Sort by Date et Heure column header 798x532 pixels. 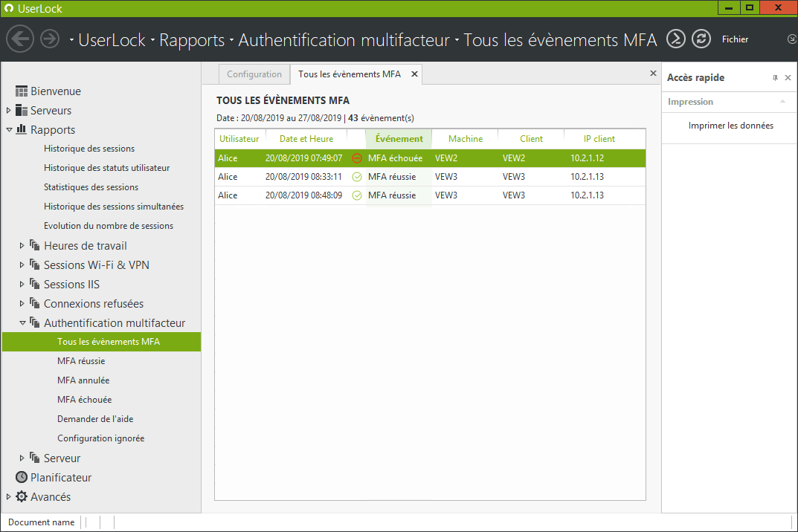[x=306, y=139]
